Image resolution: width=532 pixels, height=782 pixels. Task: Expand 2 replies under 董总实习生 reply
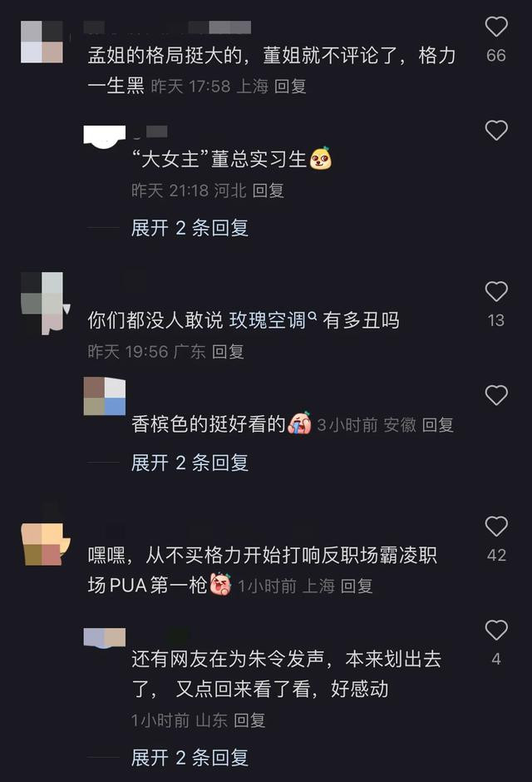coord(190,228)
